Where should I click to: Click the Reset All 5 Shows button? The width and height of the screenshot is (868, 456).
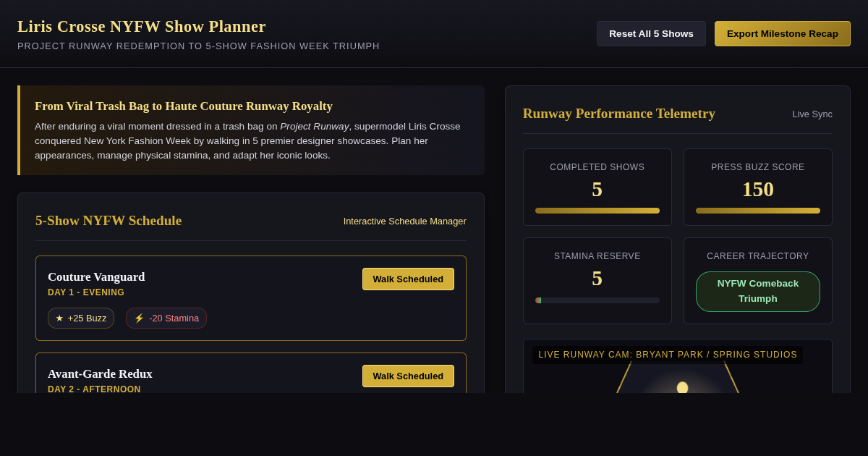coord(651,33)
